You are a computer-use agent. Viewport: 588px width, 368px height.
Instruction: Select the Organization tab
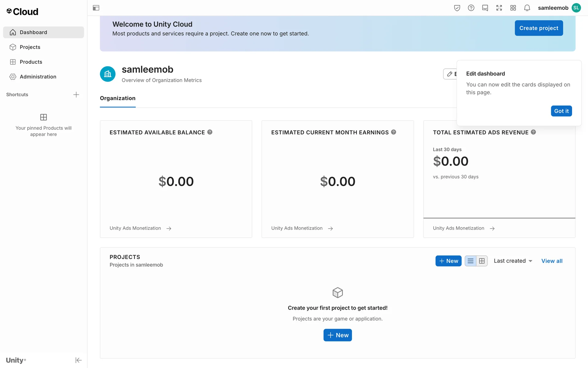pyautogui.click(x=118, y=98)
